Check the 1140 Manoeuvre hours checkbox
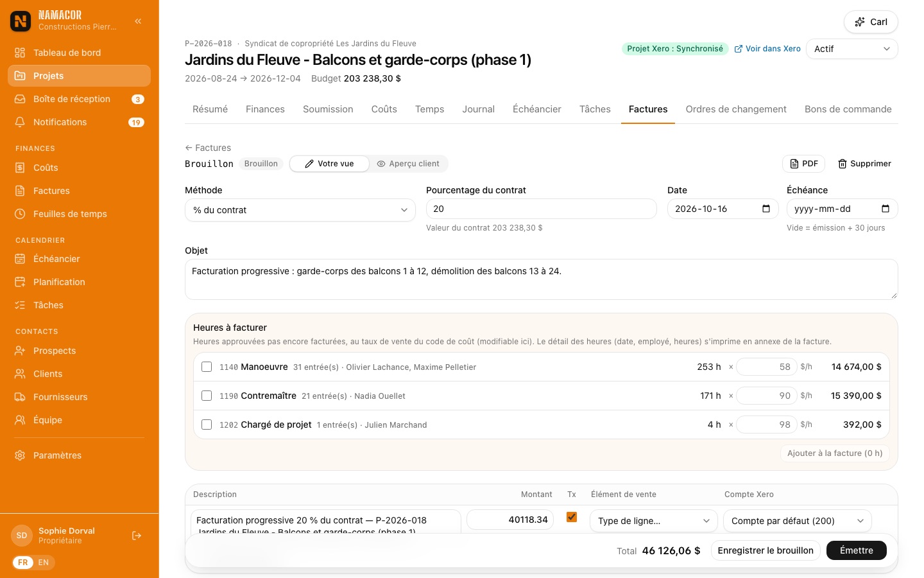Image resolution: width=924 pixels, height=578 pixels. click(207, 367)
